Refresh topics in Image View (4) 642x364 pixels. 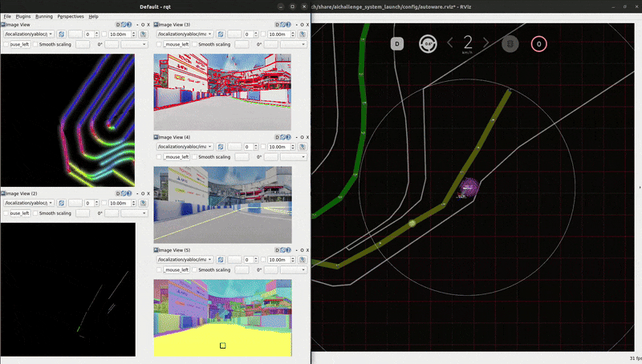click(221, 147)
